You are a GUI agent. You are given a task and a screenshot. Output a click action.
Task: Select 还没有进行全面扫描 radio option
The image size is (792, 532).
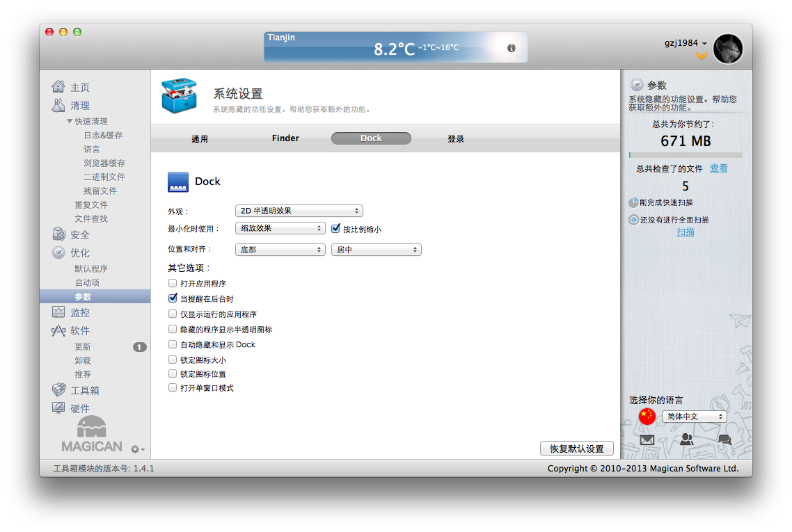(634, 220)
